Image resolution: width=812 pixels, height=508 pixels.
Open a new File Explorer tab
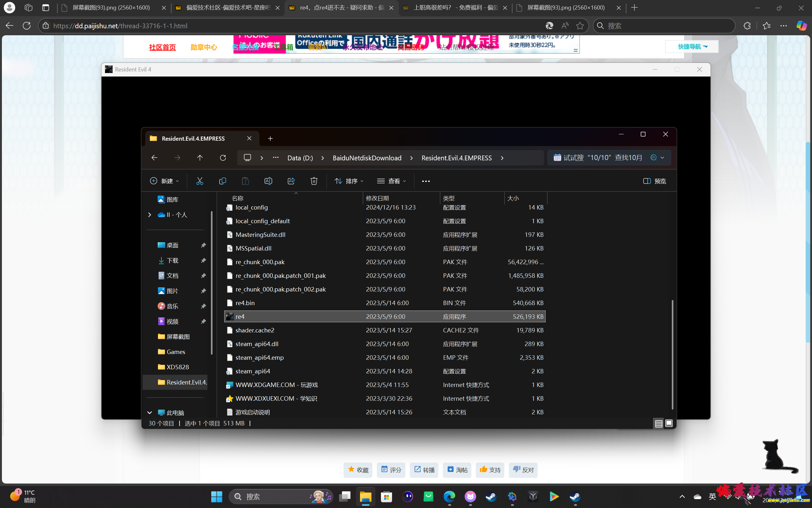click(270, 138)
